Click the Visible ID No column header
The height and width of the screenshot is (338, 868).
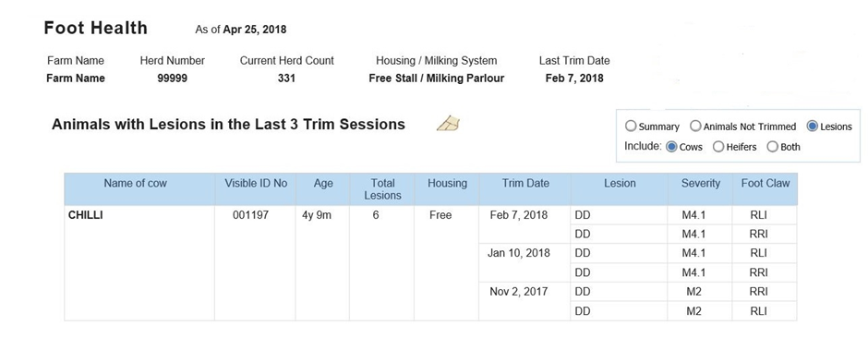point(256,183)
